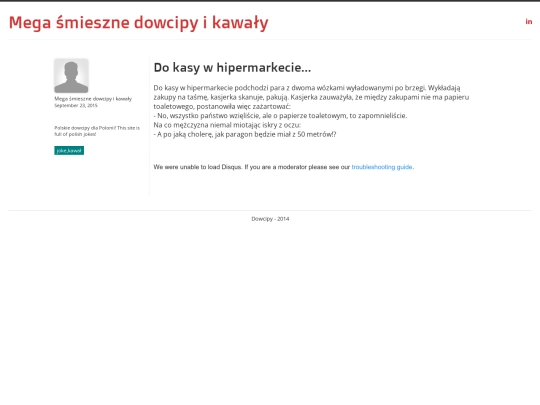This screenshot has width=540, height=405.
Task: Click the gray author avatar image
Action: coord(71,76)
